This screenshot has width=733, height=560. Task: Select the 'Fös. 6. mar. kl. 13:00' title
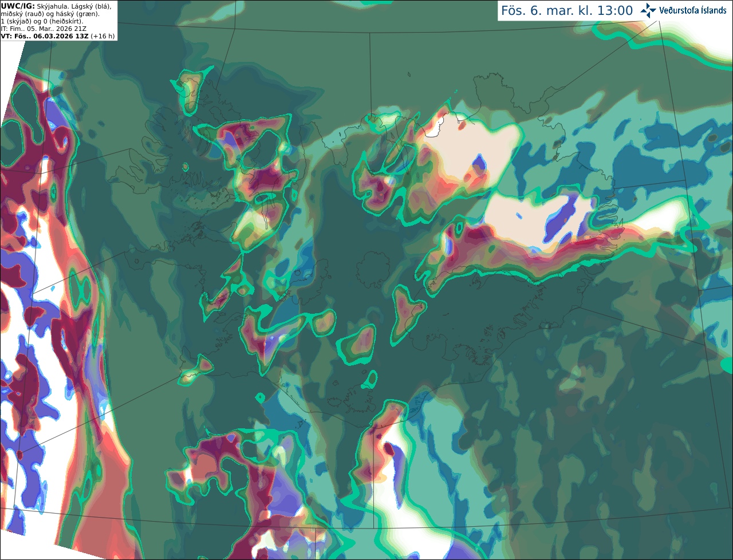[x=567, y=11]
